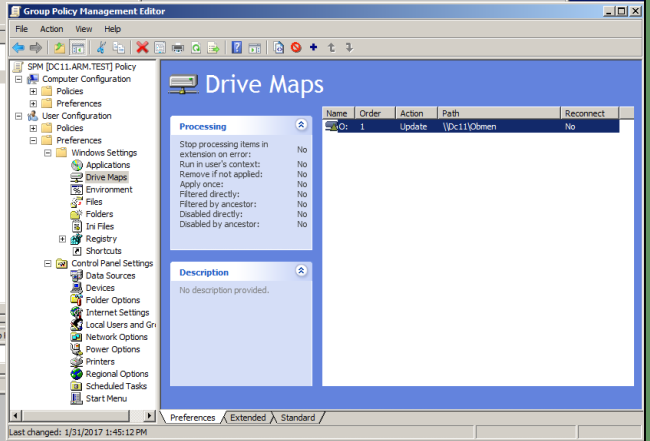Click the Up one level folder icon
This screenshot has height=441, width=650.
click(x=59, y=48)
